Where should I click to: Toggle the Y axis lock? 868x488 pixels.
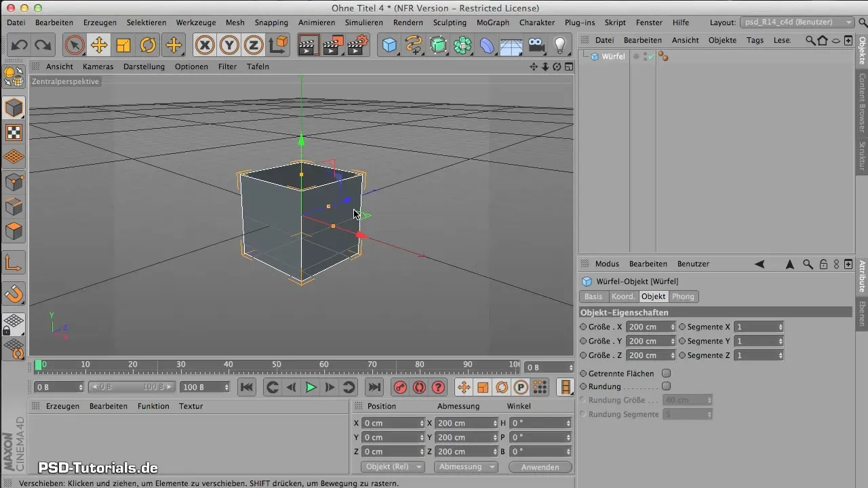(229, 45)
